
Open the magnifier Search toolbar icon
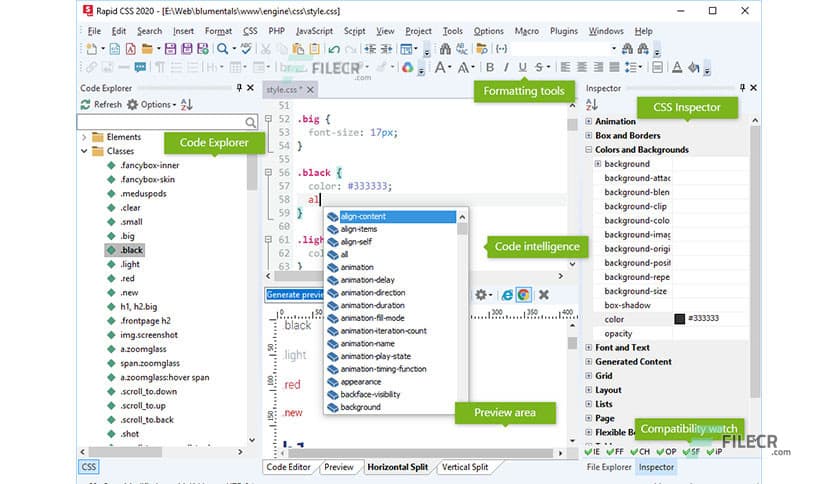tap(222, 49)
